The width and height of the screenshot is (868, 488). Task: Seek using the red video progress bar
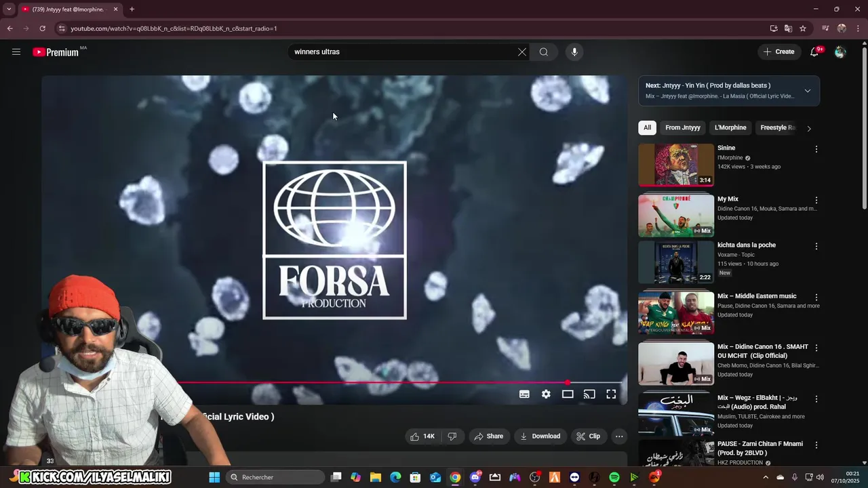click(400, 383)
